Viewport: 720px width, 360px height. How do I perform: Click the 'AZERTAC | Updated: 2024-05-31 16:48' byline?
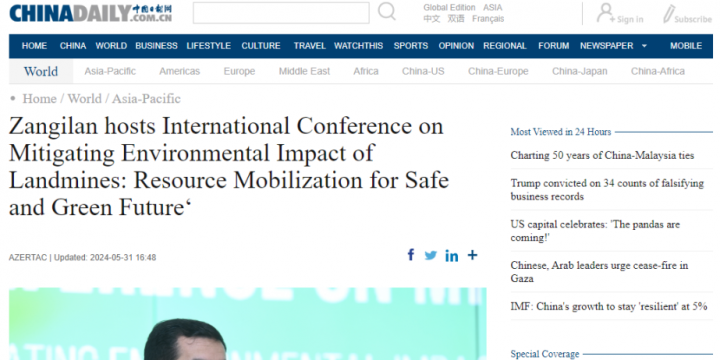click(82, 258)
